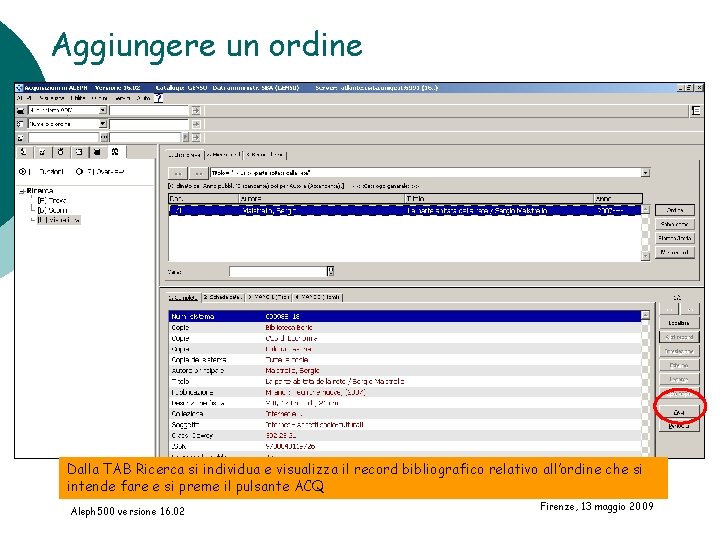Viewport: 720px width, 540px height.
Task: Click the input field of the second bar
Action: click(x=149, y=124)
